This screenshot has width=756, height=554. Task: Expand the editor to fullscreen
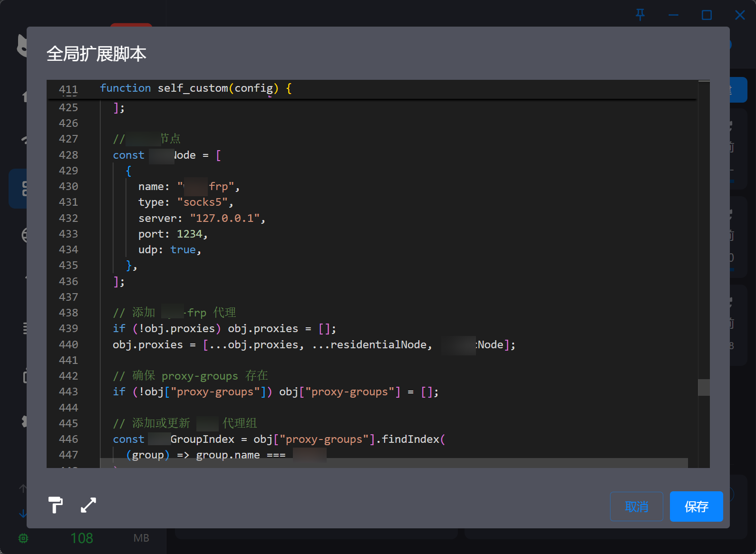coord(88,505)
